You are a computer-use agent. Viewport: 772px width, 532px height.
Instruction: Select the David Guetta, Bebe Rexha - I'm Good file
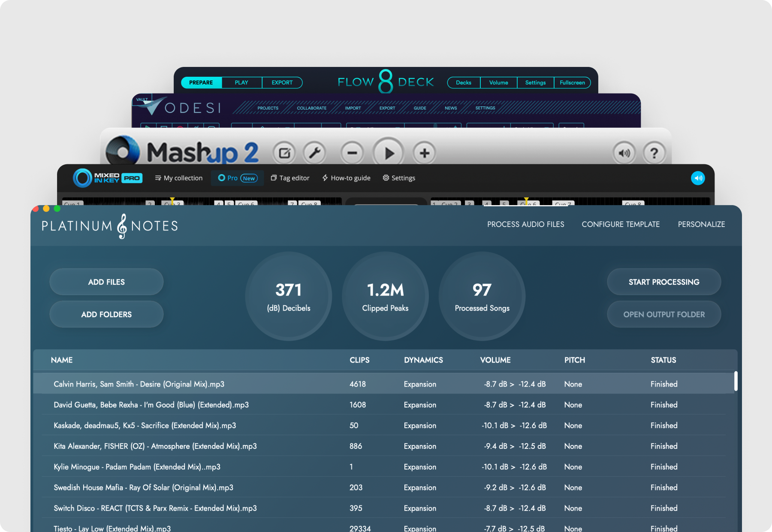coord(383,405)
